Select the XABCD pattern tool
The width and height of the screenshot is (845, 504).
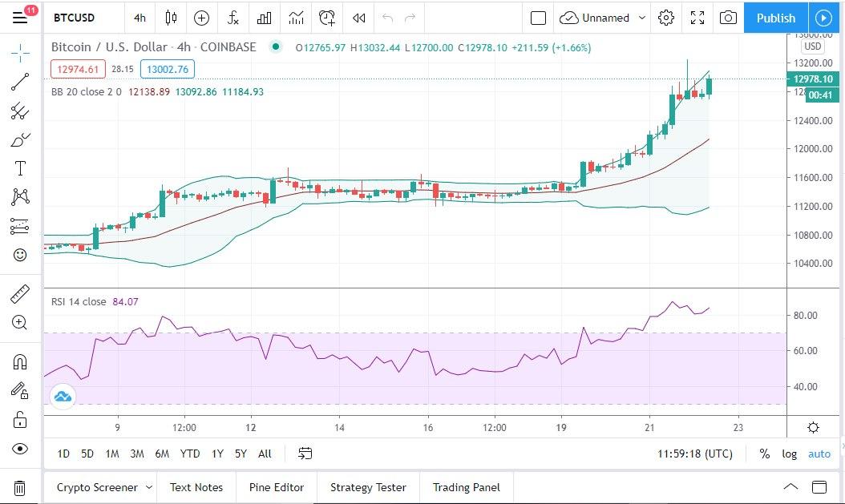pyautogui.click(x=20, y=196)
